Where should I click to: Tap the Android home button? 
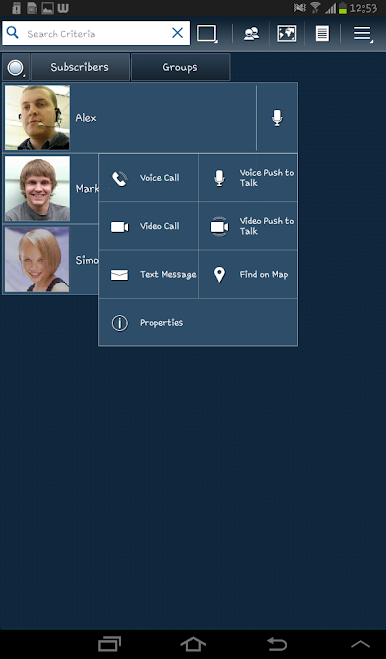(193, 644)
